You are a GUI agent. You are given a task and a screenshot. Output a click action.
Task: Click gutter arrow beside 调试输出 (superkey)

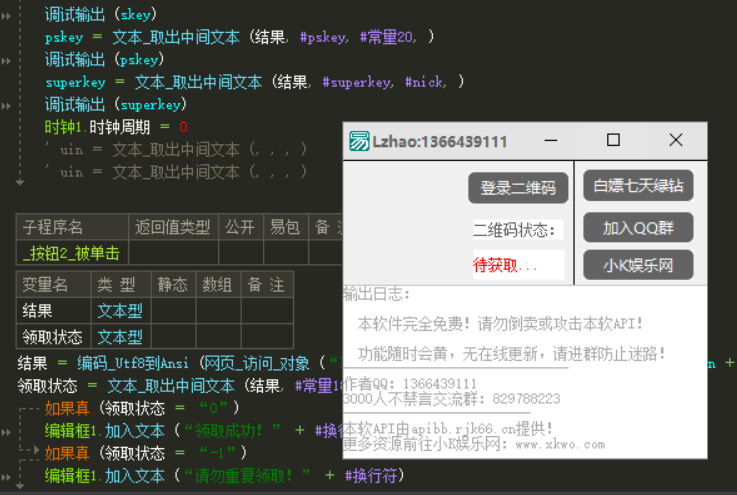[x=6, y=104]
